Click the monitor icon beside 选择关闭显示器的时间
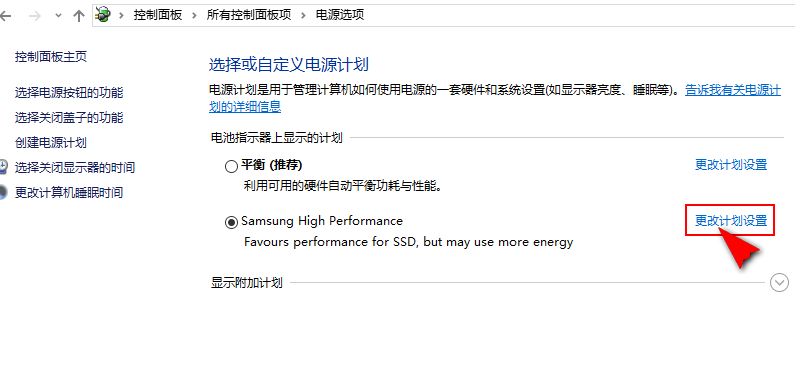This screenshot has height=367, width=795. click(4, 167)
